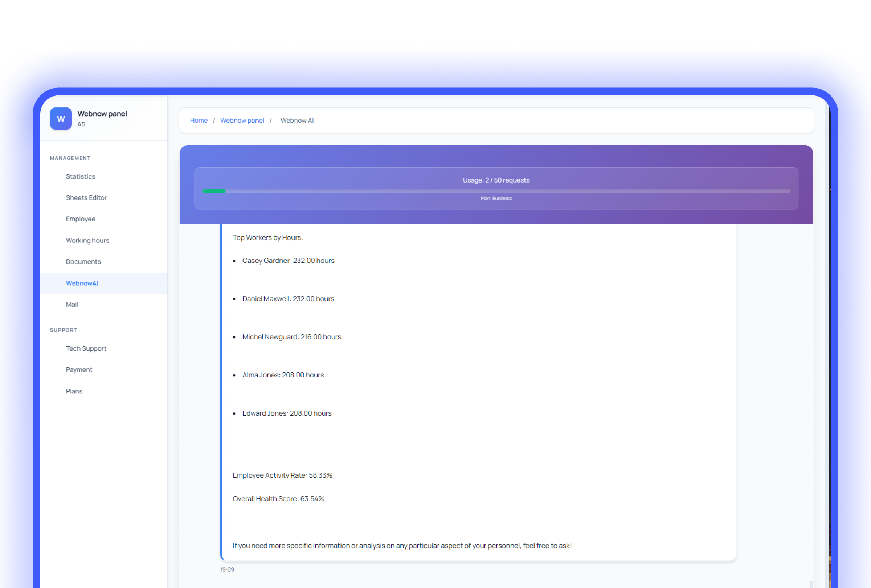Select Casey Gardner: 232.00 hours line
The image size is (871, 588).
click(288, 261)
